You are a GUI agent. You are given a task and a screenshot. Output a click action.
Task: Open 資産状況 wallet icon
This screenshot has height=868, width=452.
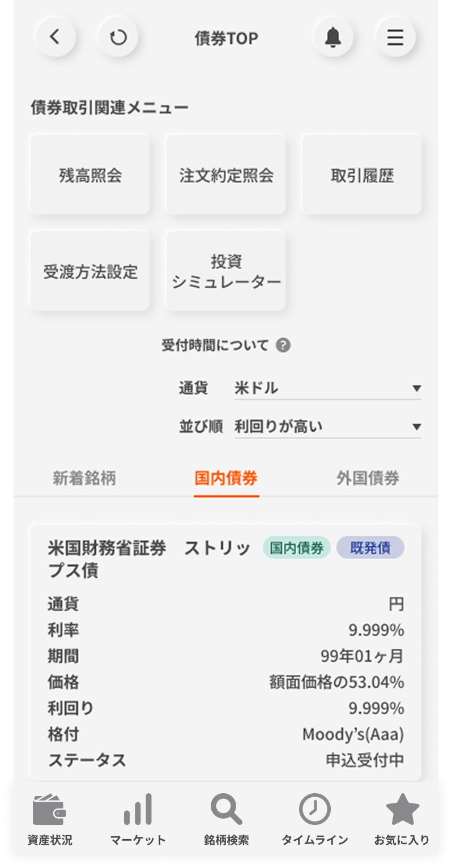[50, 810]
